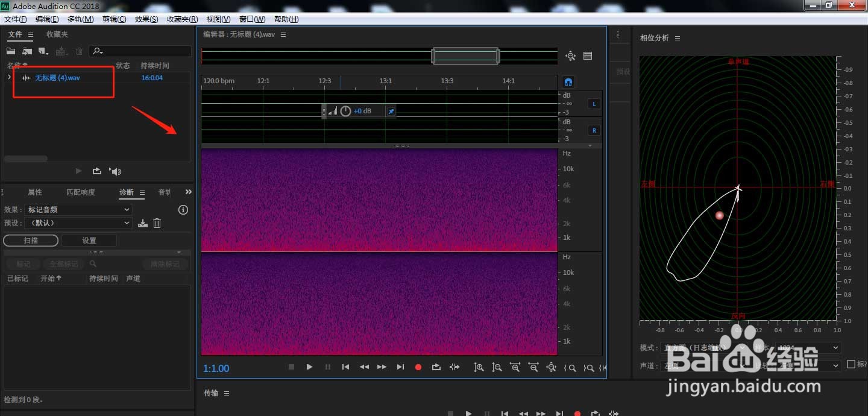Image resolution: width=868 pixels, height=416 pixels.
Task: Click the zoom in time icon
Action: pyautogui.click(x=515, y=367)
